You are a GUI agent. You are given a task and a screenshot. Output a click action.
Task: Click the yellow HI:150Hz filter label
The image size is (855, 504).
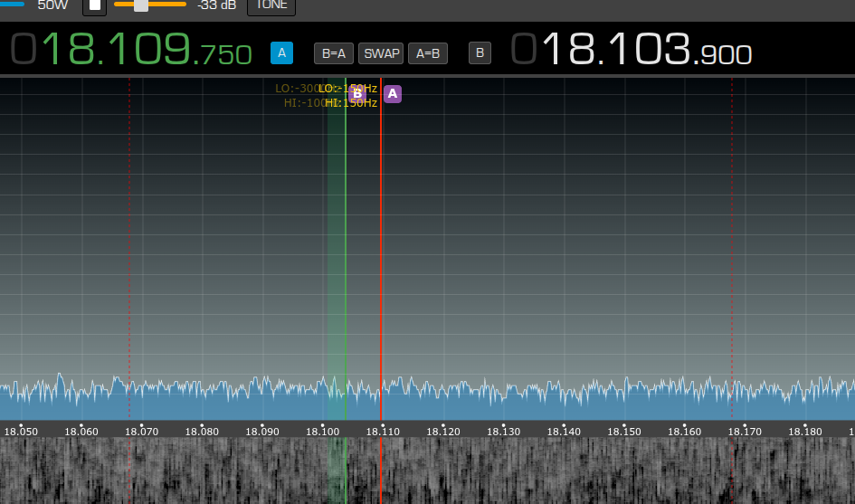pos(351,103)
